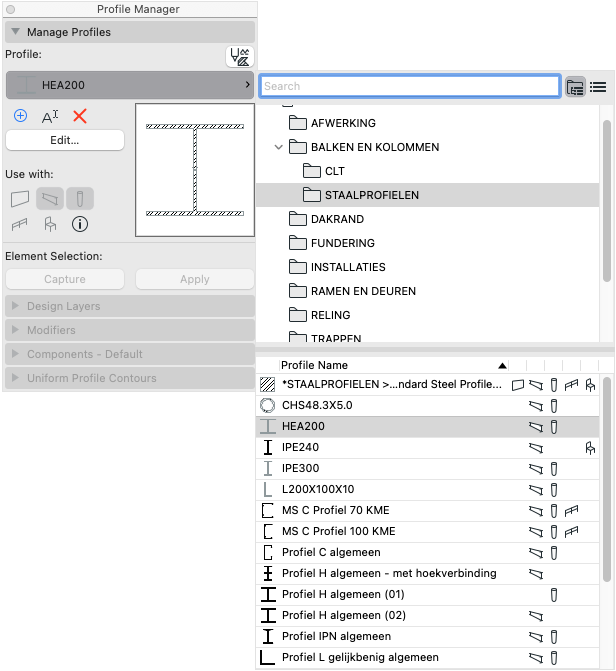
Task: Select the CLT folder
Action: pos(427,171)
